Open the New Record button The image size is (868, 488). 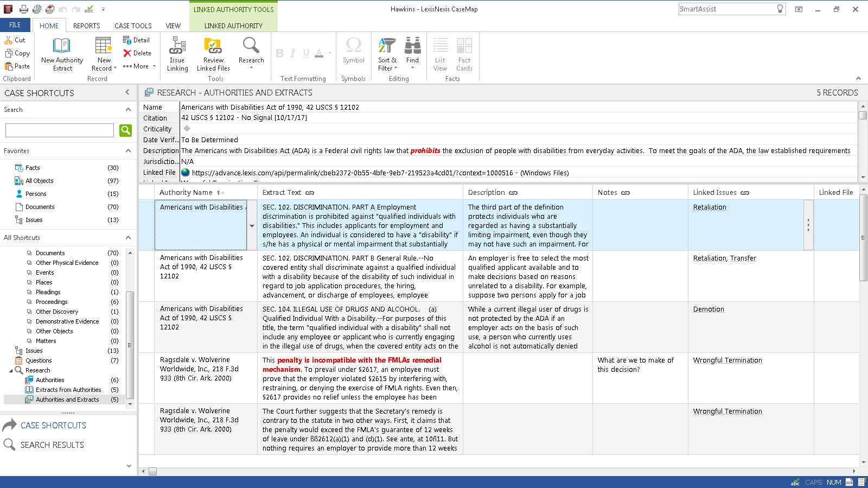click(104, 54)
